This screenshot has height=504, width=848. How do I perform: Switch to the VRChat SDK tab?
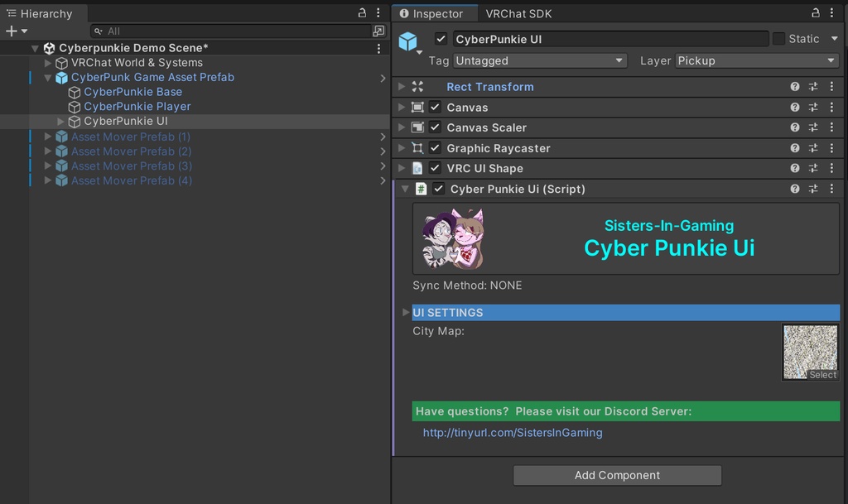(520, 13)
